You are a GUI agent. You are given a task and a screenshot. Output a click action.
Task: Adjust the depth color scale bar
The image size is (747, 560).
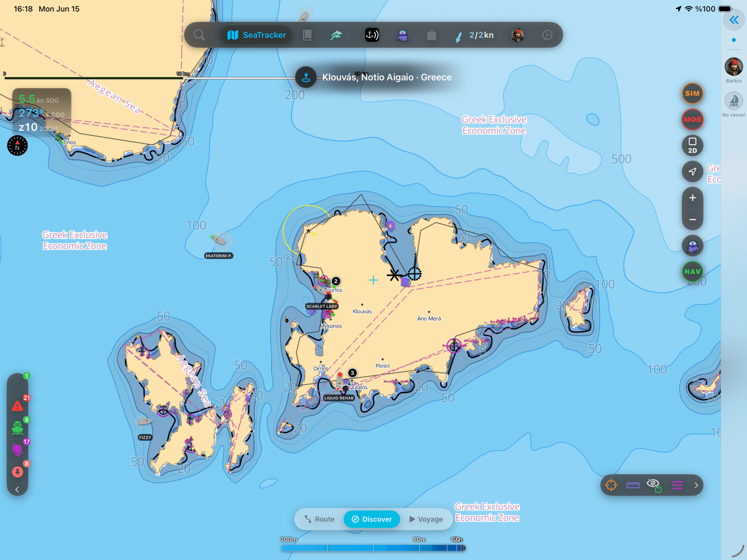[373, 548]
